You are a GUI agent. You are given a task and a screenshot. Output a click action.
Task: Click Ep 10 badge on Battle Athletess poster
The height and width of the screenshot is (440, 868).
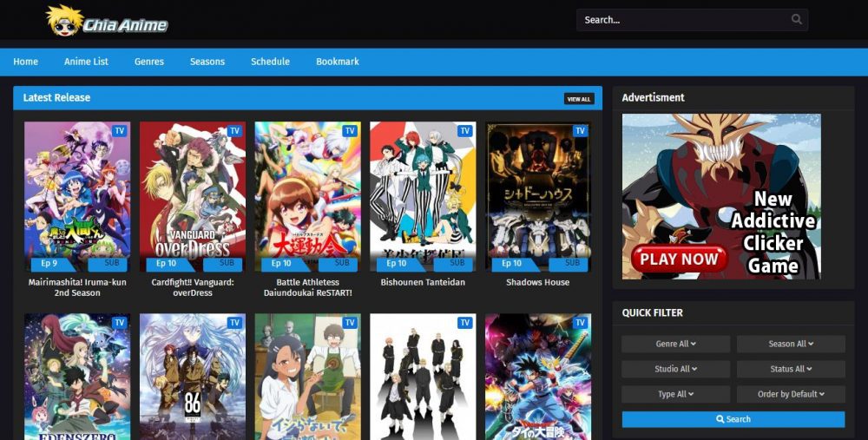281,264
